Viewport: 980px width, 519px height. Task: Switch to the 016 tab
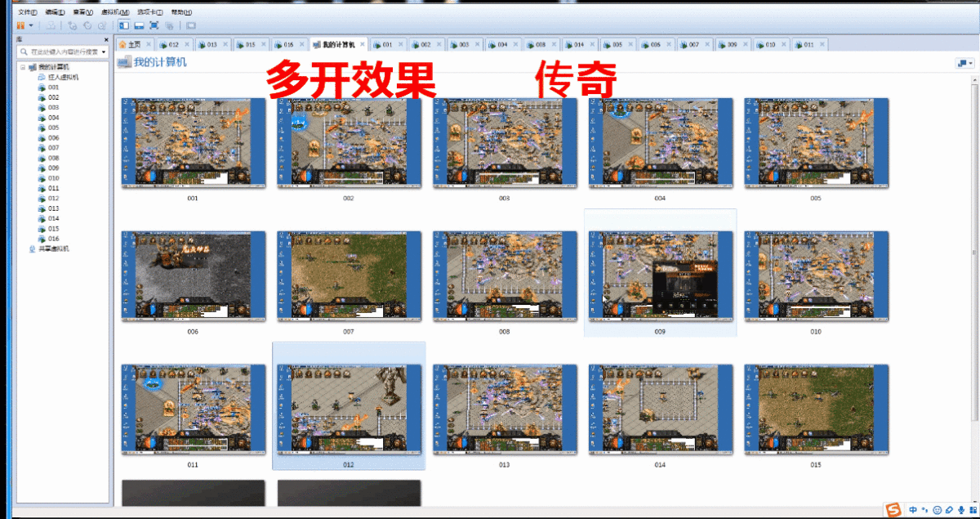288,44
